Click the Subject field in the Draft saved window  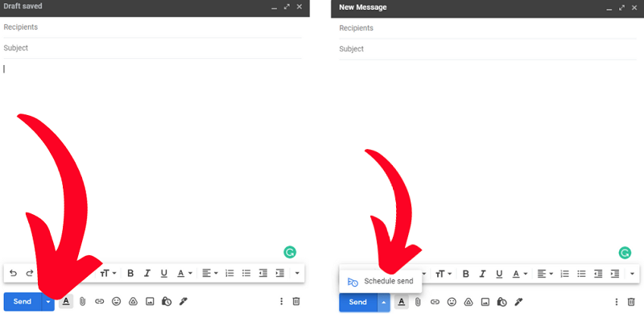[152, 48]
